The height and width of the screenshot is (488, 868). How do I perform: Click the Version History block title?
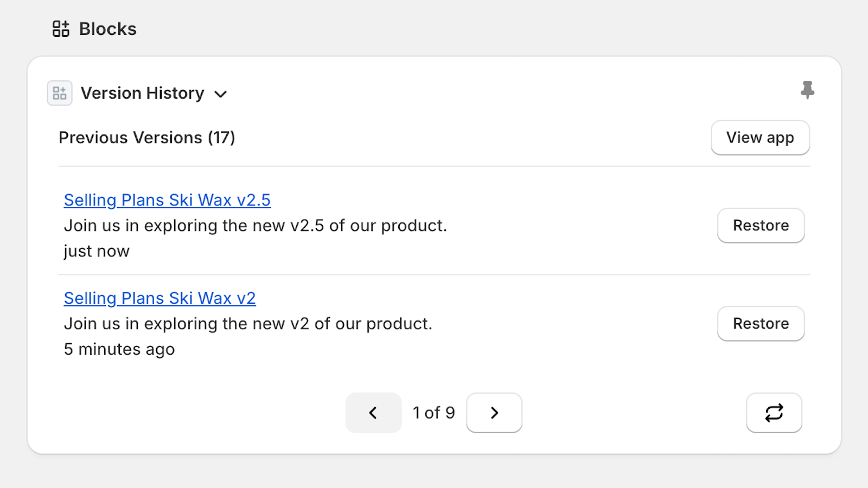[x=142, y=93]
